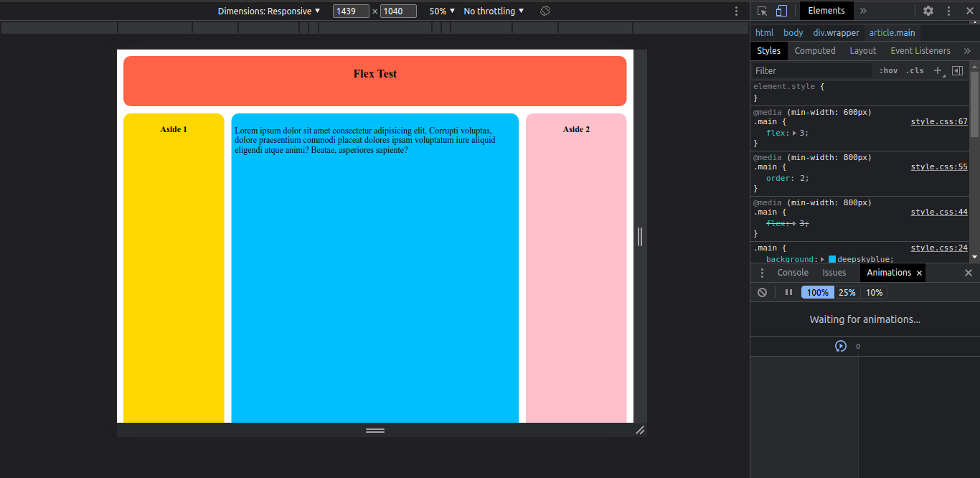Expand the flex value arrow in .main rule
The image size is (980, 478).
(x=793, y=133)
